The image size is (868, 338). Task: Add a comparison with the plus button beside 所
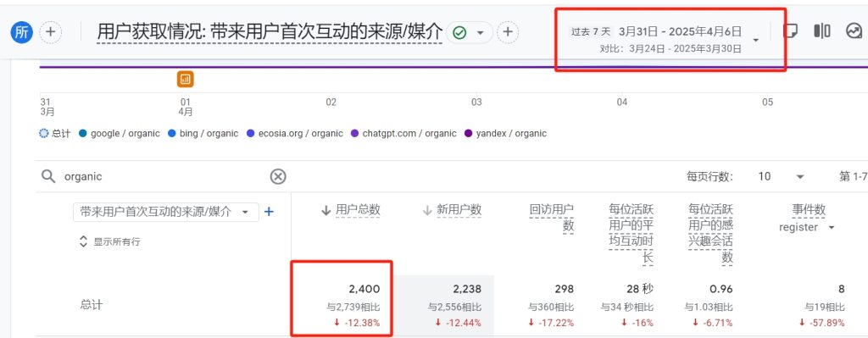50,32
